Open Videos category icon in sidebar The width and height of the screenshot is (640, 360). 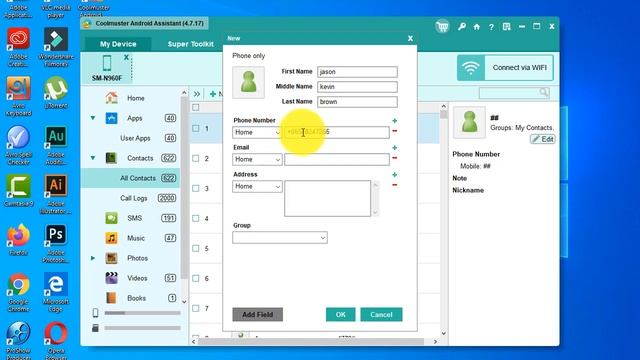[x=111, y=278]
